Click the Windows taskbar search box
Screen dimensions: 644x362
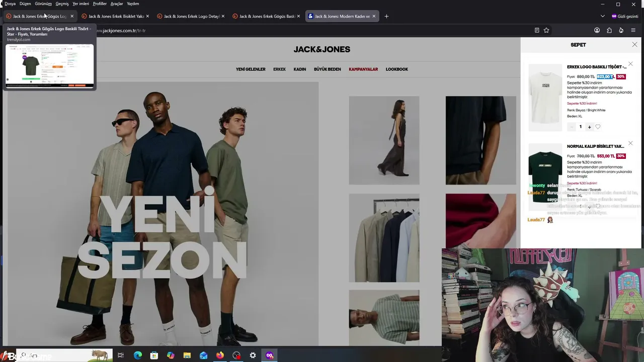coord(64,355)
